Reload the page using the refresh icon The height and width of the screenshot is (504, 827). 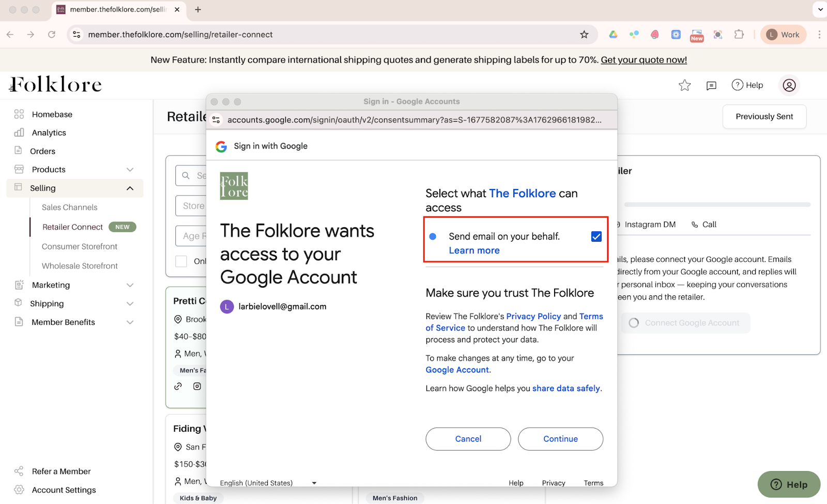[x=52, y=35]
